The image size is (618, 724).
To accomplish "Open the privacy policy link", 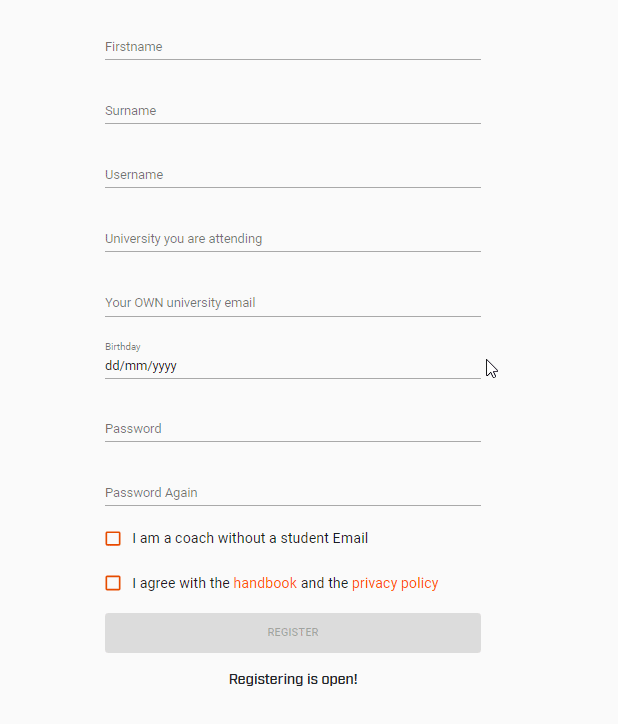I will point(395,583).
